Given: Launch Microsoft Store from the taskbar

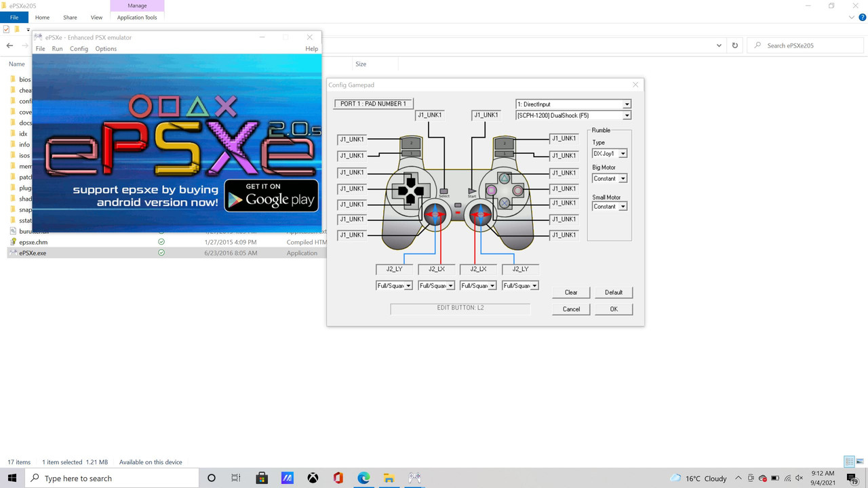Looking at the screenshot, I should (262, 478).
